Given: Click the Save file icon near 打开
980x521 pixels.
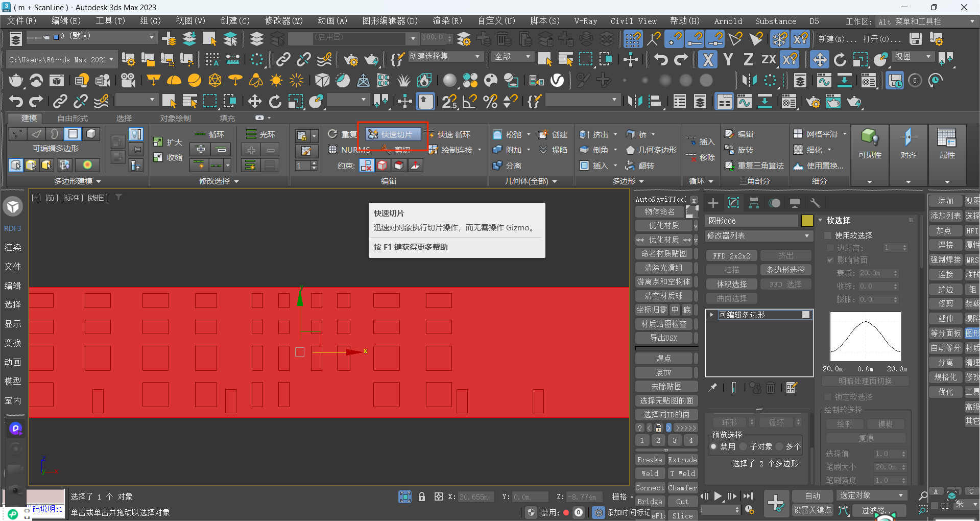Looking at the screenshot, I should coord(916,39).
